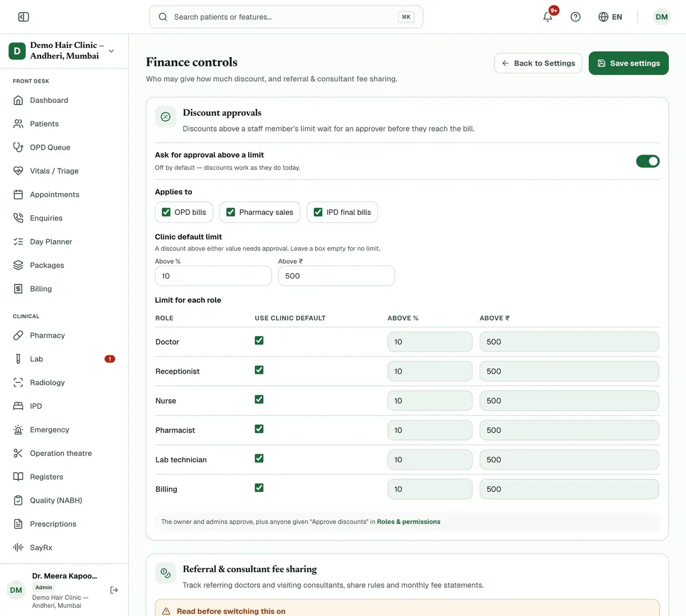Click Billing row Above ₹ field
This screenshot has height=616, width=686.
[569, 489]
